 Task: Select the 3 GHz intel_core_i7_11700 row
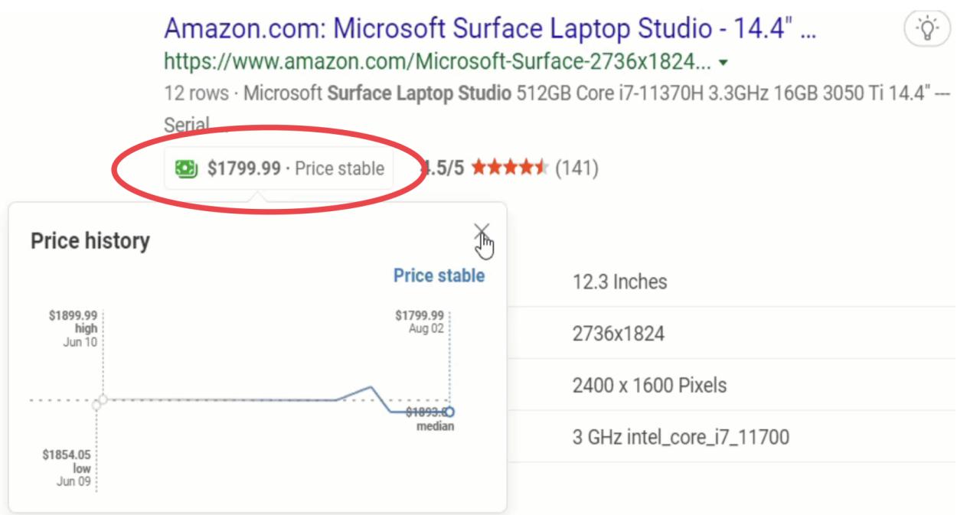[x=681, y=438]
